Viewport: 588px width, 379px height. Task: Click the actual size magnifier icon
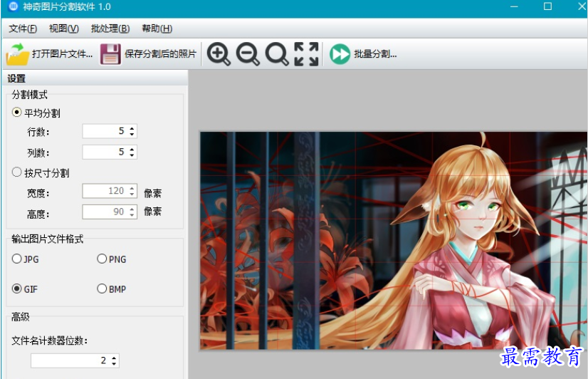(277, 54)
